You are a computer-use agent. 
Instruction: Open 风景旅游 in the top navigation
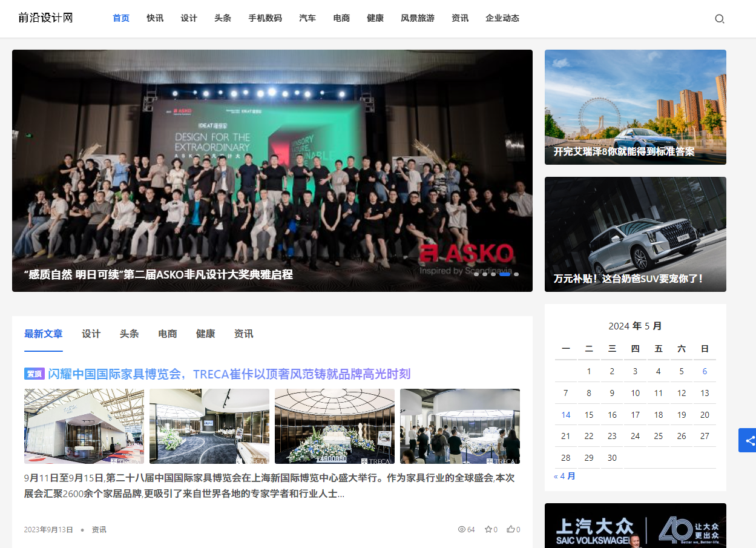pos(418,18)
